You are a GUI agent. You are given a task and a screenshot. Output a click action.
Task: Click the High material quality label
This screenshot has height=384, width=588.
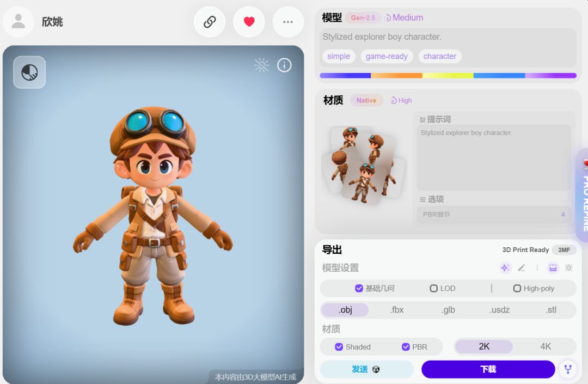coord(401,101)
